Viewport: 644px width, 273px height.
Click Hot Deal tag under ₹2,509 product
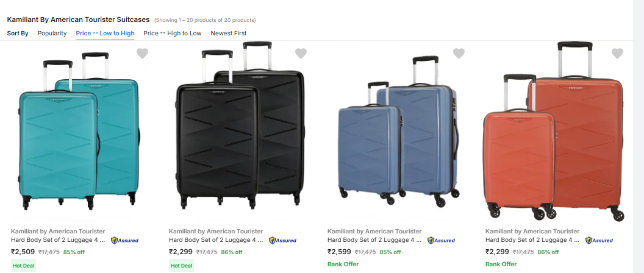click(x=23, y=266)
